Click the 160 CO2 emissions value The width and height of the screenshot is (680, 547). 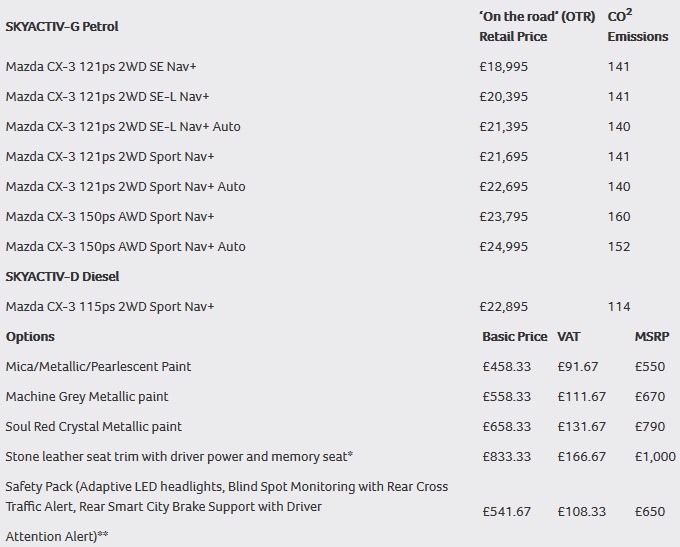click(620, 217)
